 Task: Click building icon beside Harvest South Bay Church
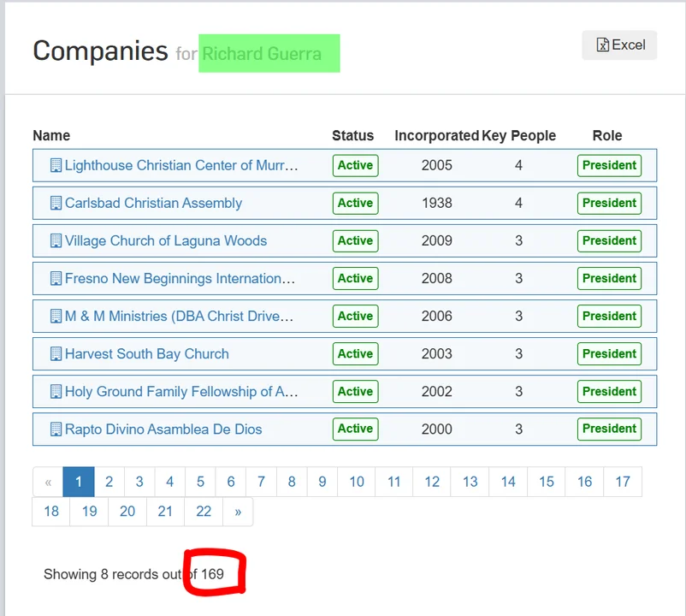point(56,353)
